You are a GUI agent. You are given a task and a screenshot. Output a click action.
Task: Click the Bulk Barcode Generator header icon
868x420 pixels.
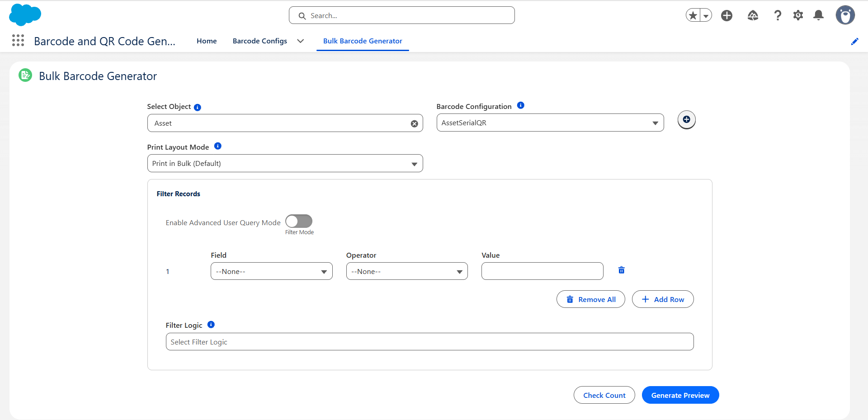coord(25,75)
